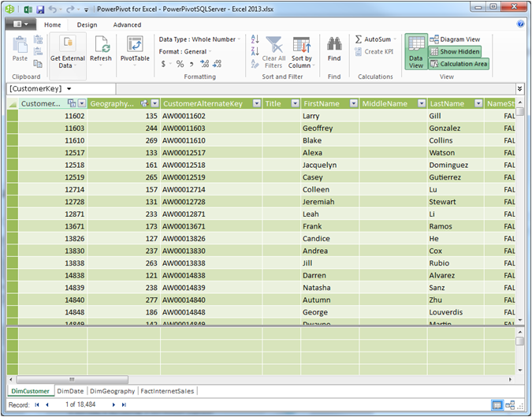
Task: Open LastName column filter dropdown
Action: tap(478, 103)
